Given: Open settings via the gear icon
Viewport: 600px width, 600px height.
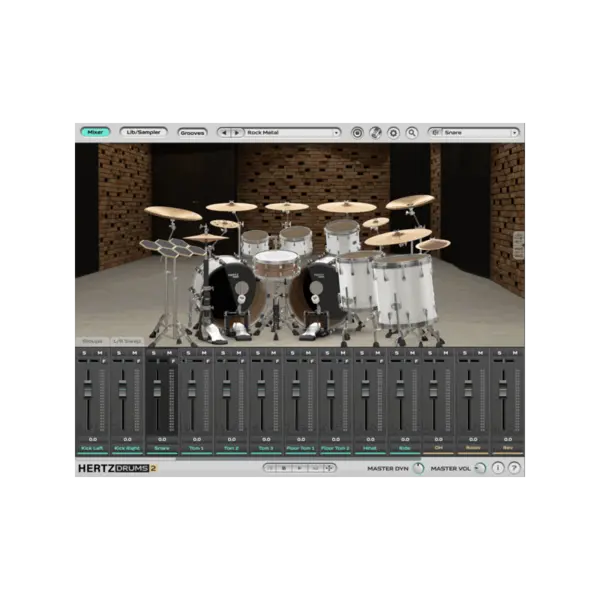Looking at the screenshot, I should pyautogui.click(x=393, y=133).
